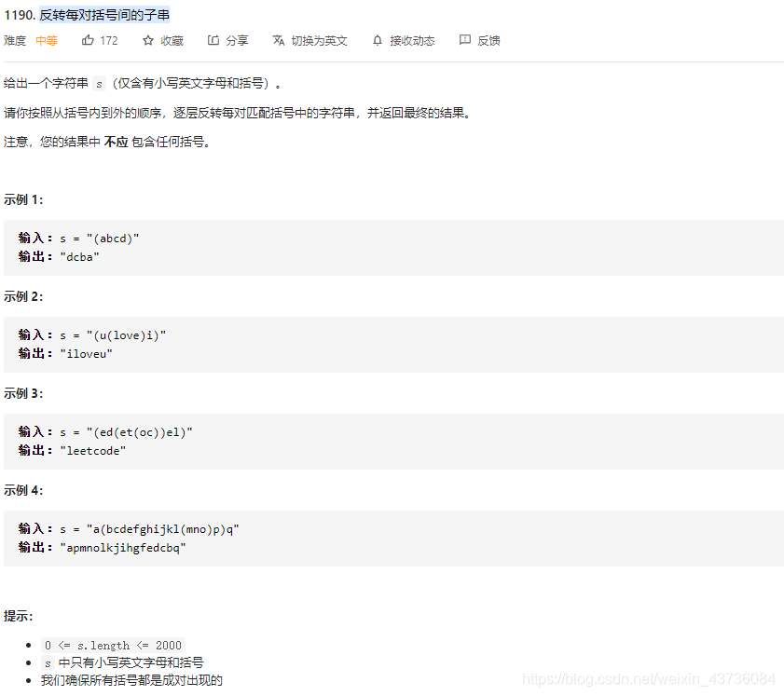The width and height of the screenshot is (784, 696).
Task: Click the 提示 heading
Action: pyautogui.click(x=19, y=616)
